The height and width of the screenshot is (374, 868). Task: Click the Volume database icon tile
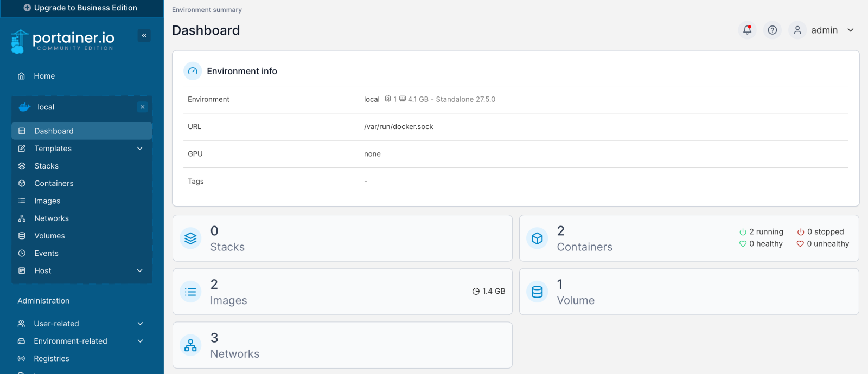537,292
